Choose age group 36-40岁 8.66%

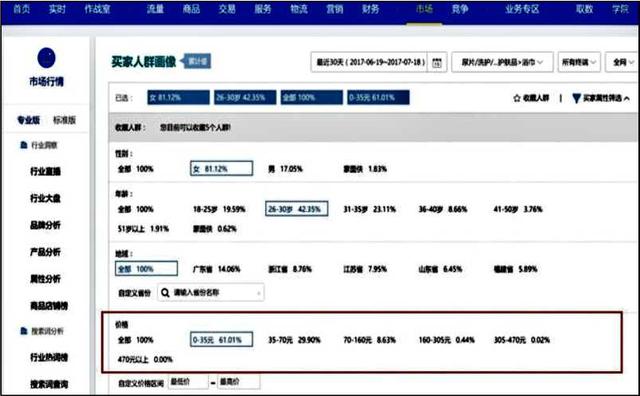coord(443,209)
